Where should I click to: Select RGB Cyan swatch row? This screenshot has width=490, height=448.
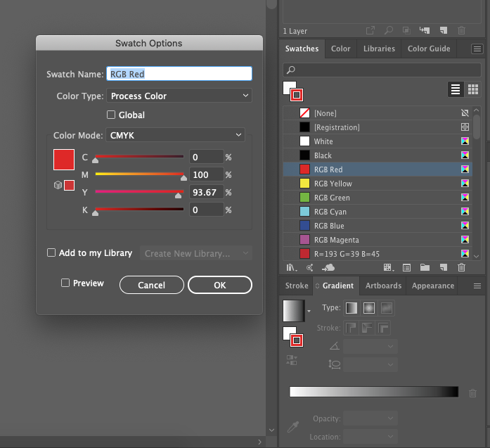click(378, 212)
